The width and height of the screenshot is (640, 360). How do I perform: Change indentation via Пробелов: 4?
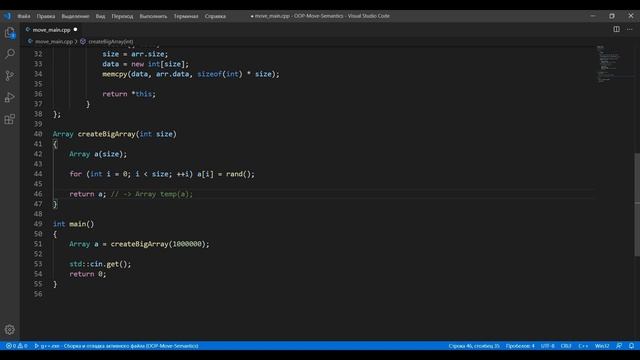tap(520, 346)
